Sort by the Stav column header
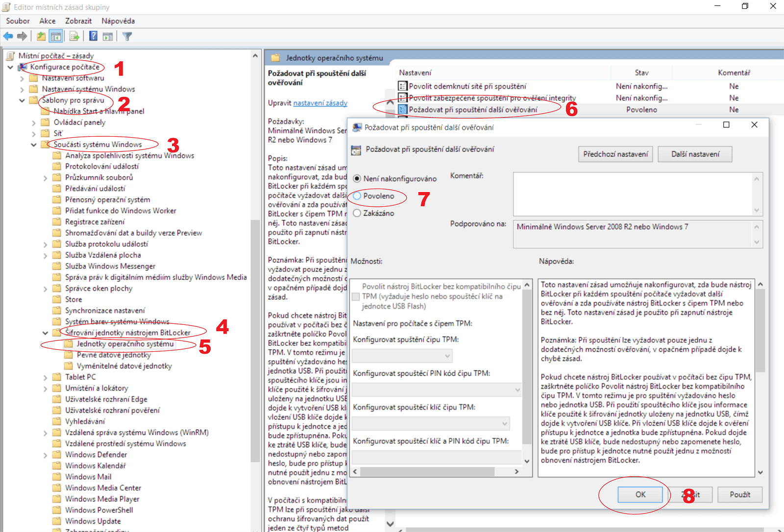 pos(641,73)
